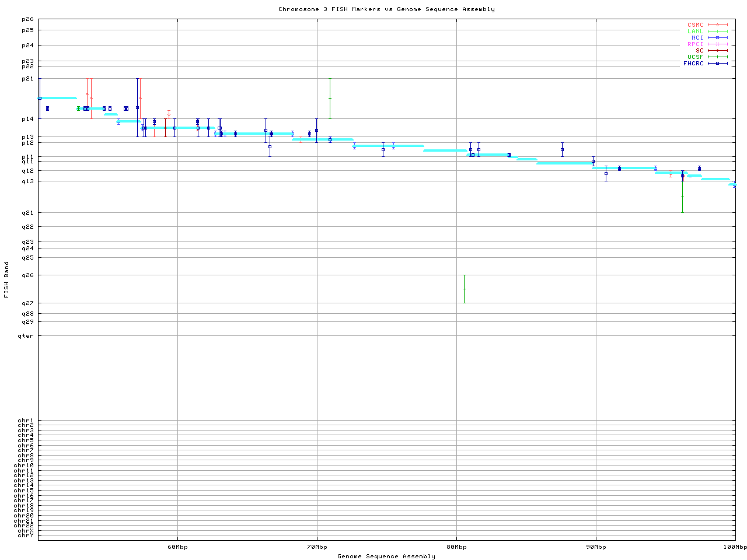Click the magenta RPCI legend line sample
Image resolution: width=747 pixels, height=560 pixels.
pyautogui.click(x=718, y=44)
